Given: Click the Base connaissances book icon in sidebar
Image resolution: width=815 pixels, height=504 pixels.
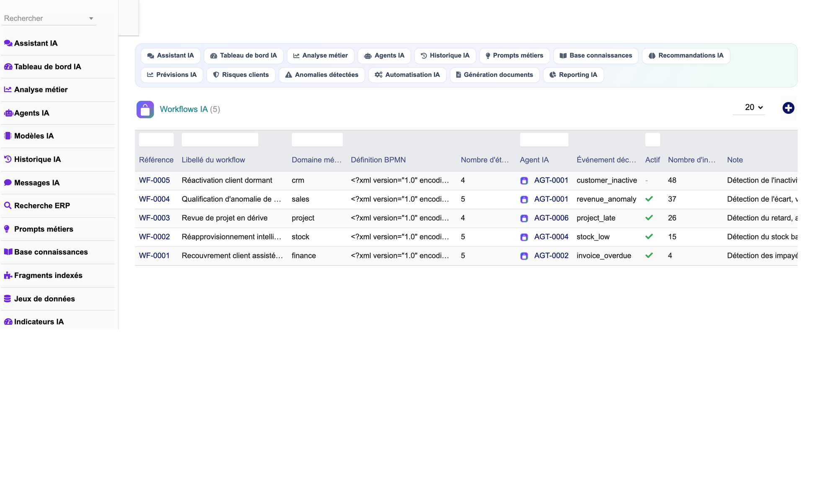Looking at the screenshot, I should [8, 252].
